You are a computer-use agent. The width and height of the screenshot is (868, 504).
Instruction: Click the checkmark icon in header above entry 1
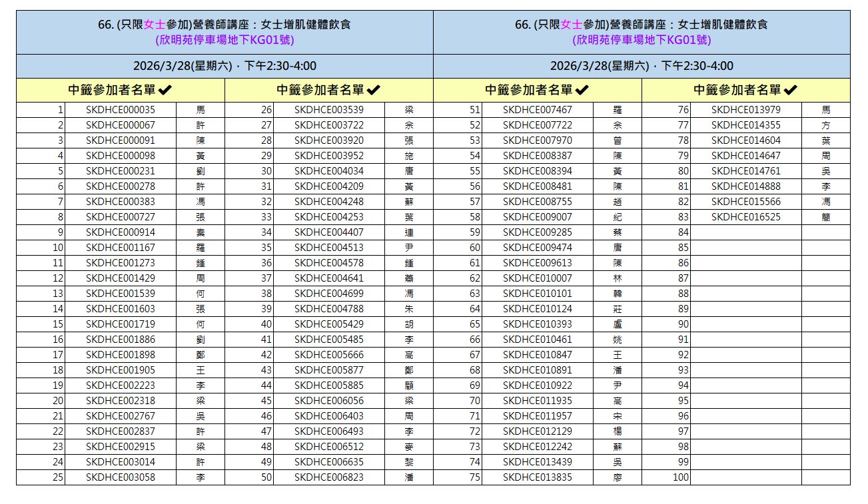point(165,91)
